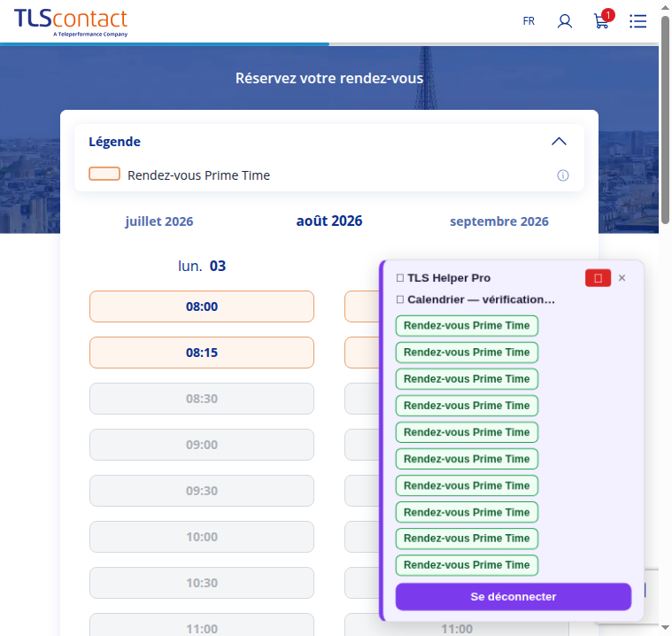Viewport: 672px width, 636px height.
Task: Click the TLScontact logo
Action: (x=71, y=22)
